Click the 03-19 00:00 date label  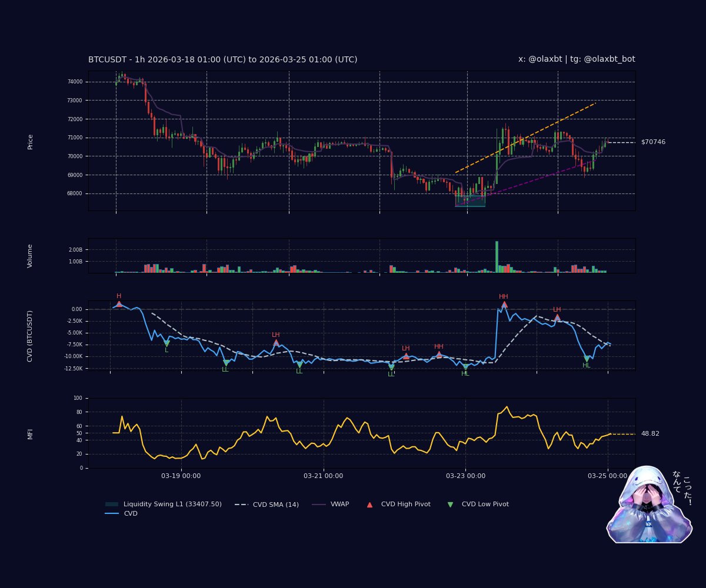pos(181,476)
